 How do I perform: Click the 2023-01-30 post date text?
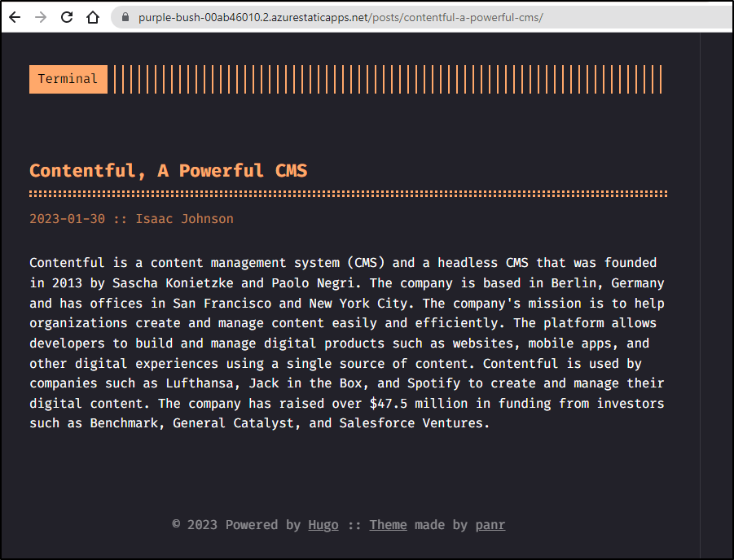coord(68,218)
